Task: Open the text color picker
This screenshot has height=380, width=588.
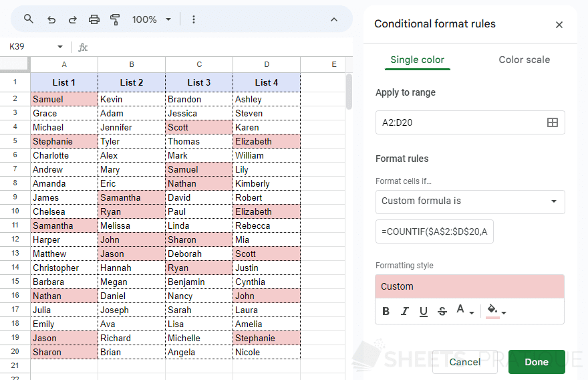Action: pos(465,310)
